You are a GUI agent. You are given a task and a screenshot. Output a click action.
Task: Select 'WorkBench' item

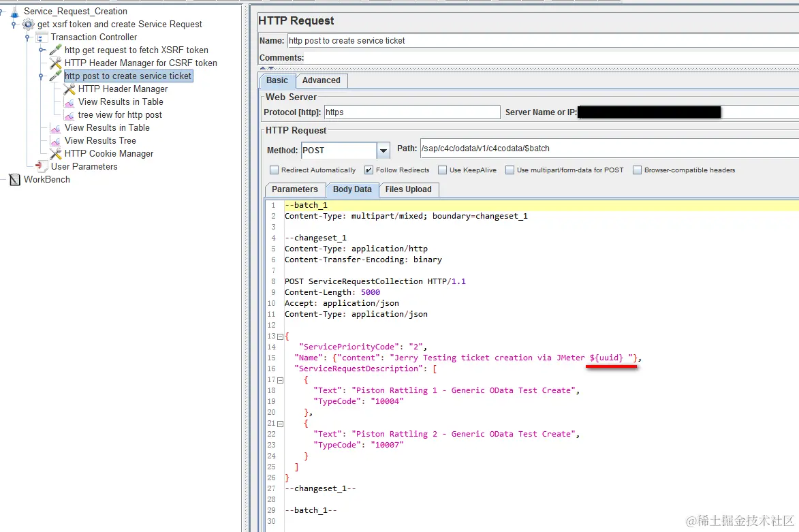(x=47, y=179)
